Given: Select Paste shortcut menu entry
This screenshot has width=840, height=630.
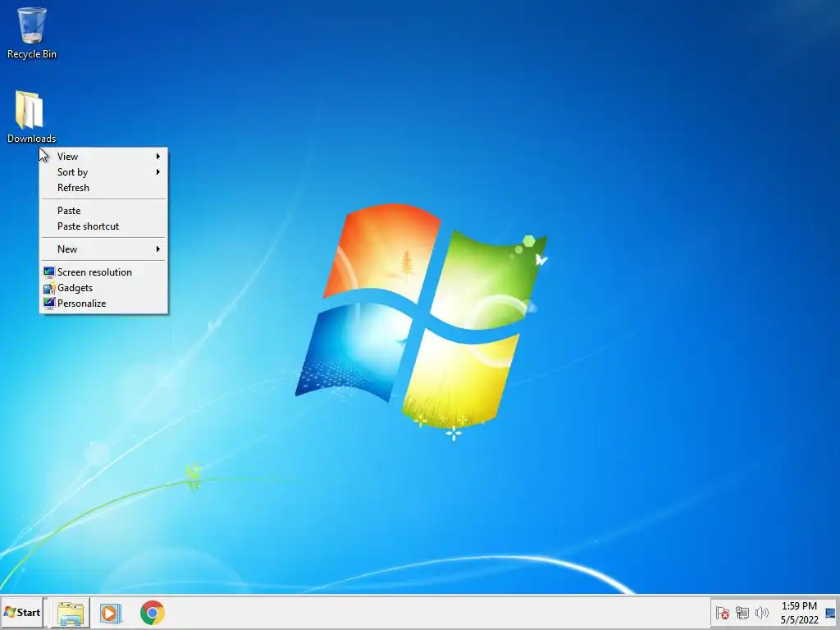Looking at the screenshot, I should pyautogui.click(x=103, y=226).
